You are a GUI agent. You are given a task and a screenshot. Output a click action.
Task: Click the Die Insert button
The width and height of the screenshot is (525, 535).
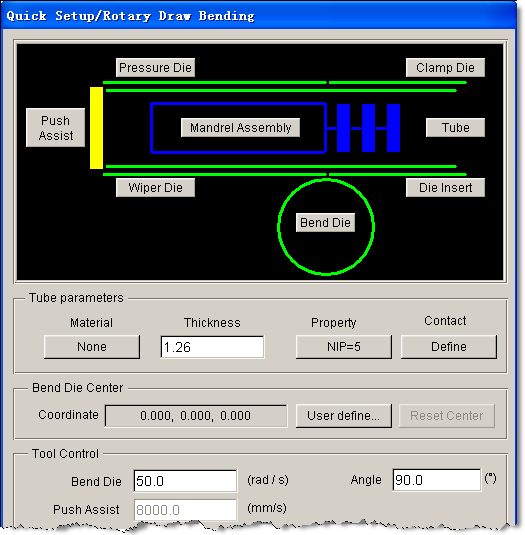click(x=445, y=188)
